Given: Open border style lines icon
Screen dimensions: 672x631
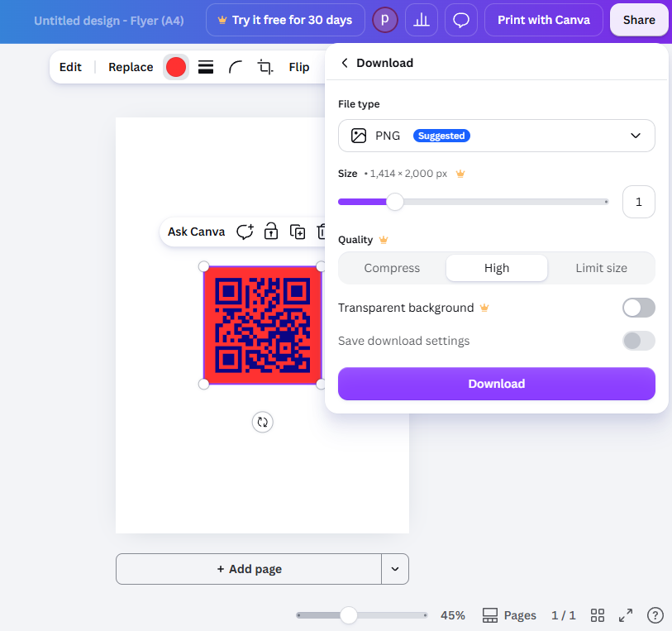Looking at the screenshot, I should click(206, 67).
